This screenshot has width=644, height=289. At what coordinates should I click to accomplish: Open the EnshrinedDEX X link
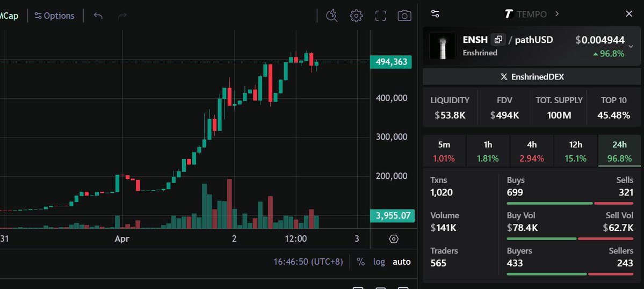coord(531,77)
